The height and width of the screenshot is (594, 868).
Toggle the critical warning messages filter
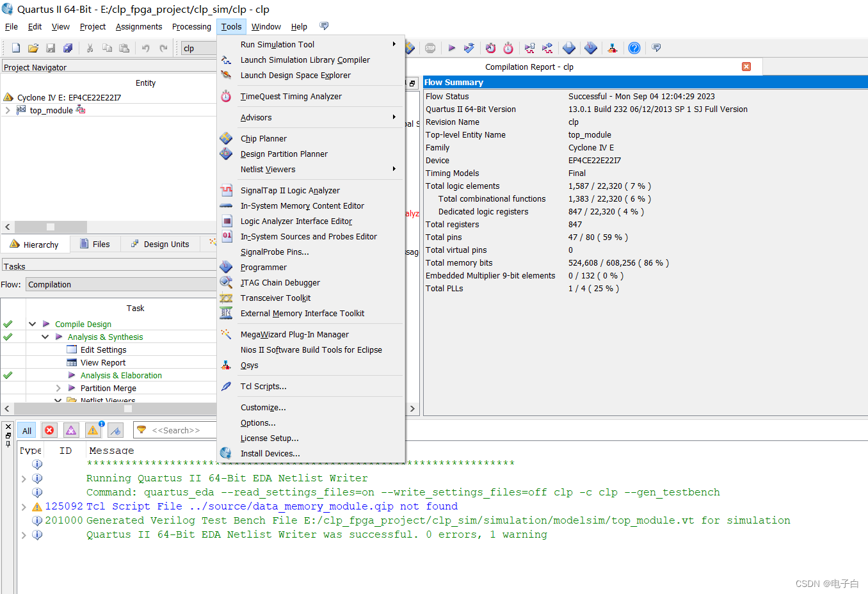click(71, 430)
